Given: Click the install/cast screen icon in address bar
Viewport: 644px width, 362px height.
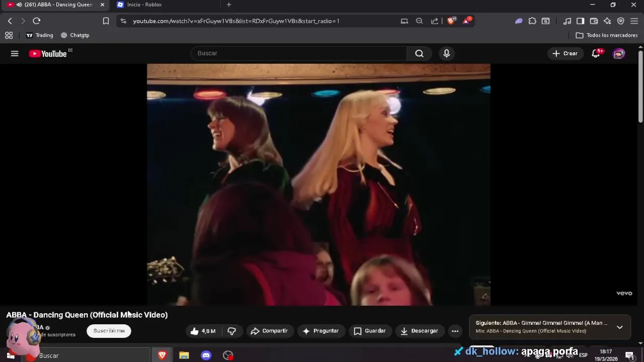Looking at the screenshot, I should (x=404, y=21).
